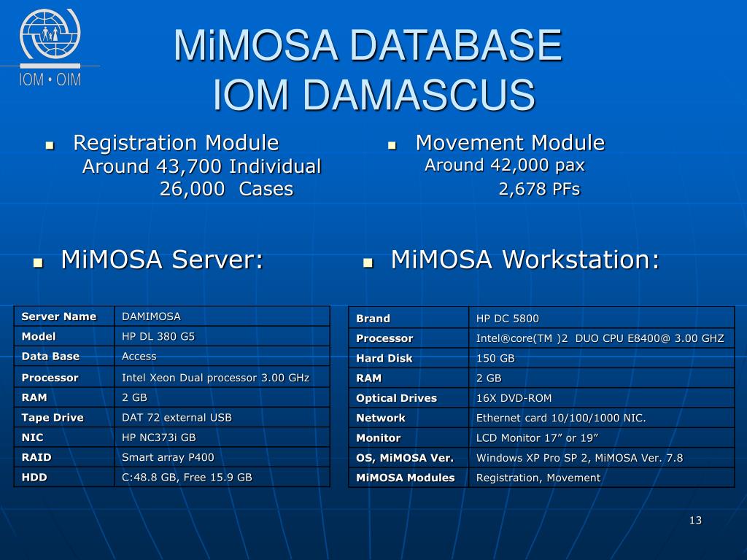
Task: Click the 'Network' label cell
Action: coord(409,418)
